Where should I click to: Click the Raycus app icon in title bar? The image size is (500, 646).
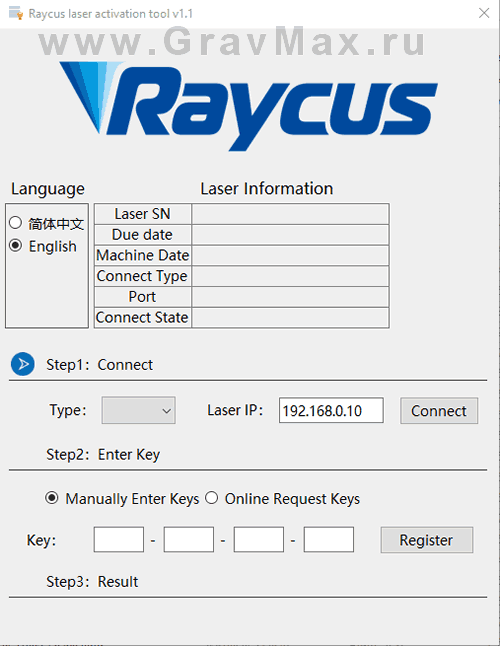[16, 13]
